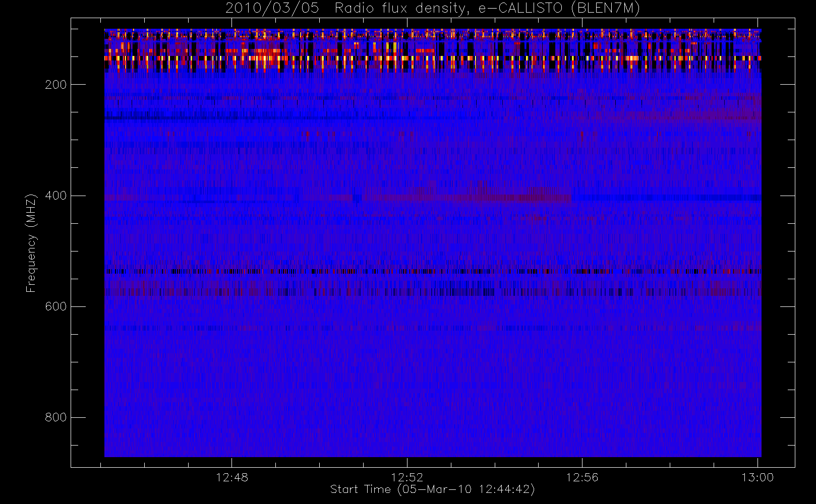Select the 200 frequency tick label
The width and height of the screenshot is (816, 504).
pos(55,85)
